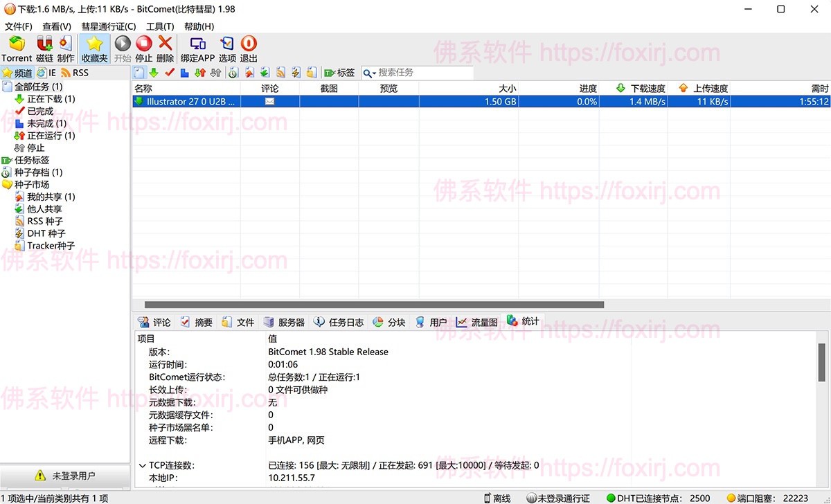The height and width of the screenshot is (504, 831).
Task: Click the 标签 tag filter button
Action: coord(341,72)
